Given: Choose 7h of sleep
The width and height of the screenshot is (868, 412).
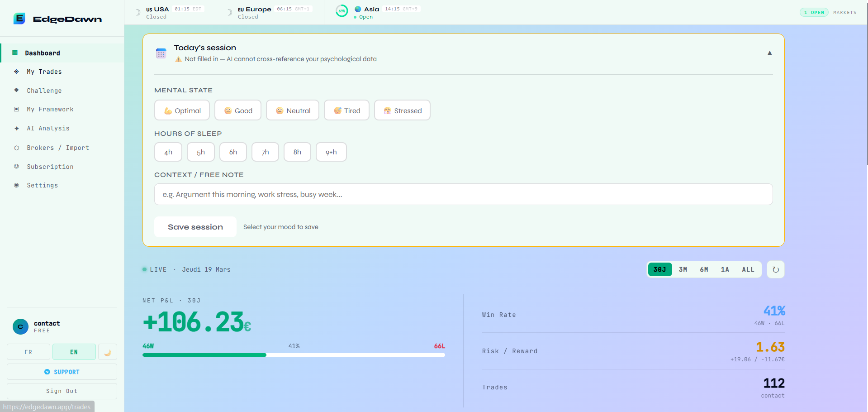Looking at the screenshot, I should tap(265, 152).
